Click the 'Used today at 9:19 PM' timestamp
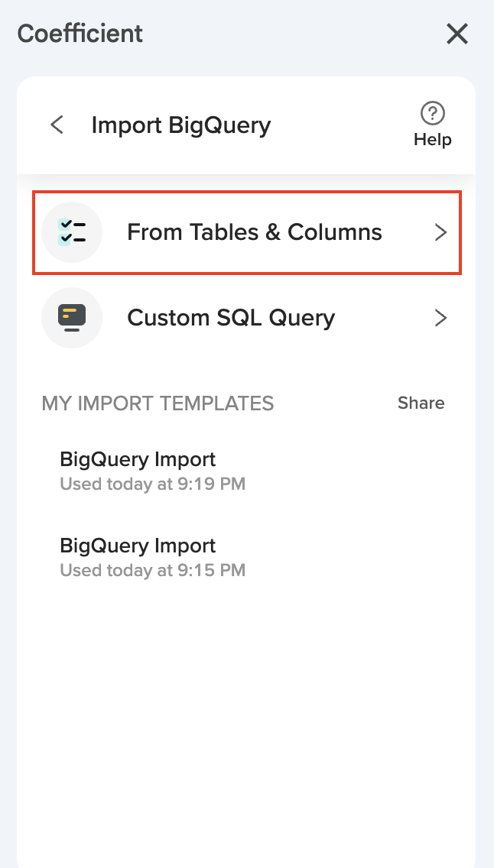Viewport: 494px width, 868px height. point(152,484)
